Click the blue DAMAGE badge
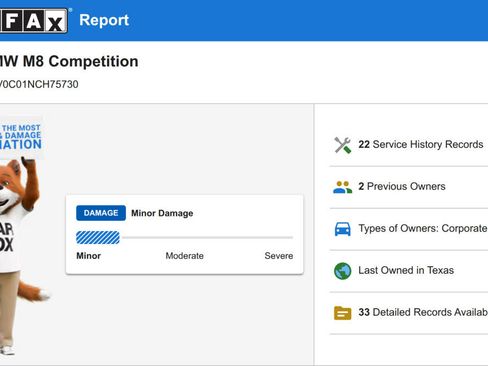Screen dimensions: 488x366 101,213
